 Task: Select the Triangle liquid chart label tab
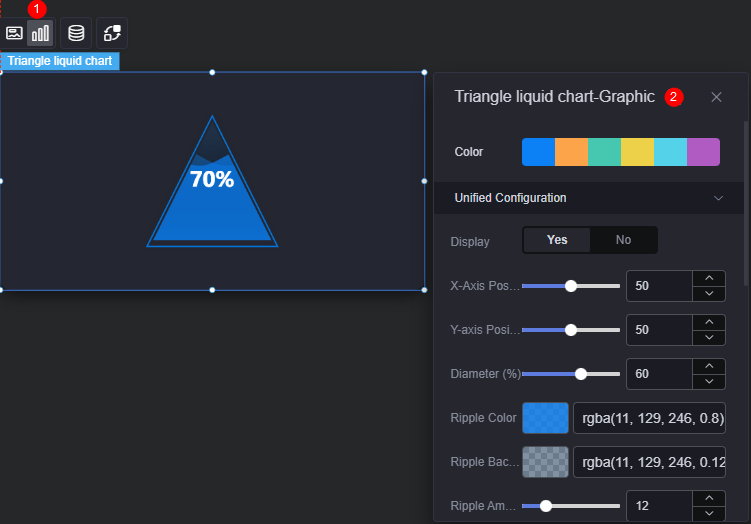point(59,61)
